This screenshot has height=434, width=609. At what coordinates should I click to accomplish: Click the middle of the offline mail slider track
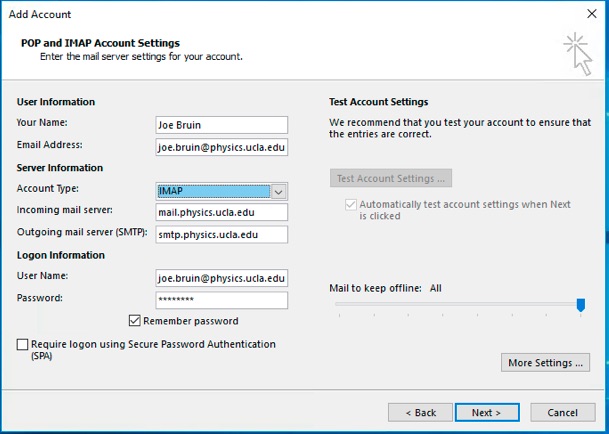458,304
